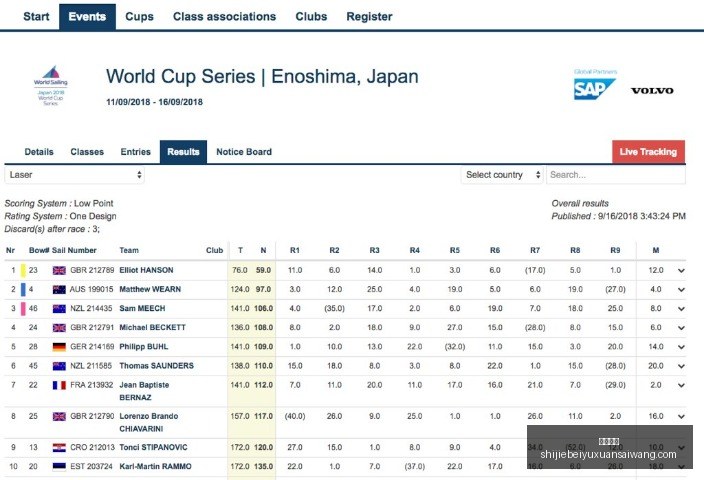Click the British flag next to Elliot HANSON
The image size is (704, 480).
tap(59, 270)
